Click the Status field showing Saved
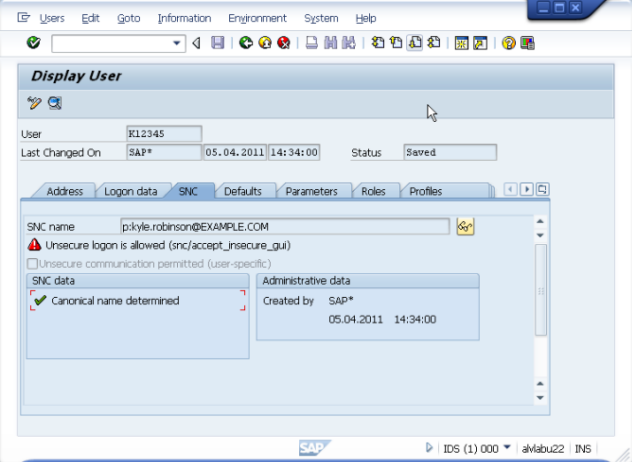 tap(450, 152)
